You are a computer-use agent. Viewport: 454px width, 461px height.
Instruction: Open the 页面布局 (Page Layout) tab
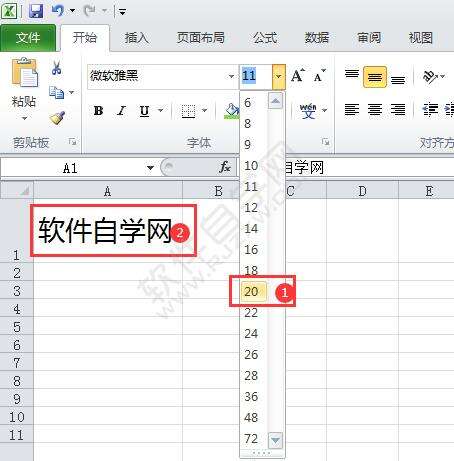[x=201, y=38]
